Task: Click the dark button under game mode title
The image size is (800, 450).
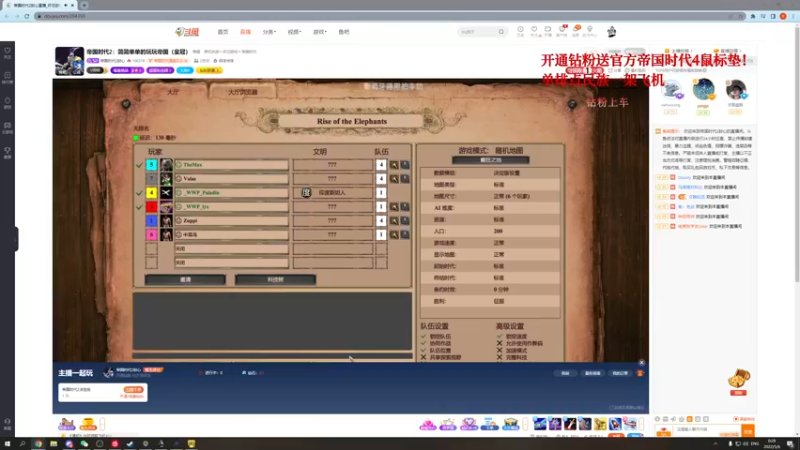Action: point(491,160)
